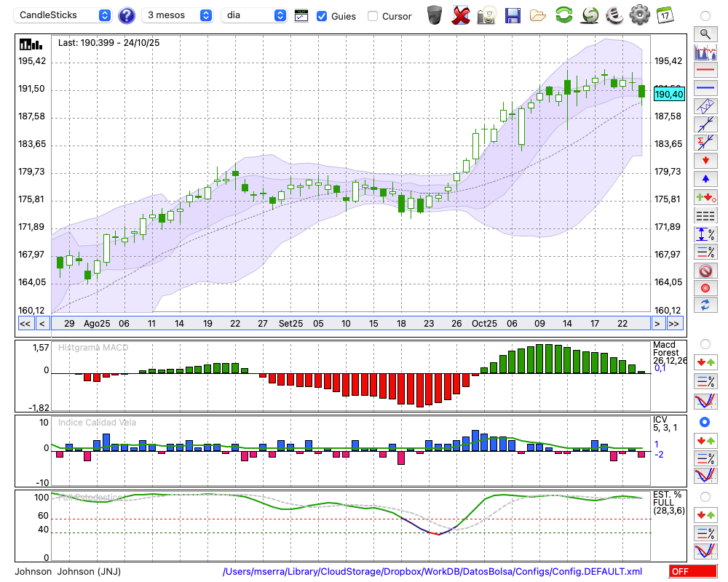Select the radio button beside ICV panel
This screenshot has width=728, height=582.
pos(705,422)
